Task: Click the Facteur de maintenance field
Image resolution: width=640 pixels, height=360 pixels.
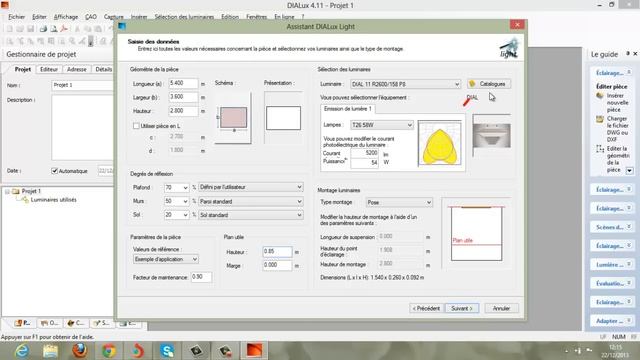Action: point(201,277)
